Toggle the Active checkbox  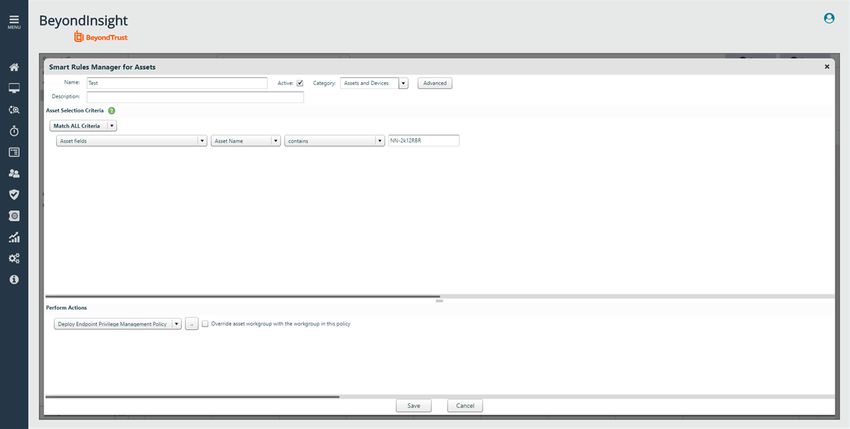point(300,84)
